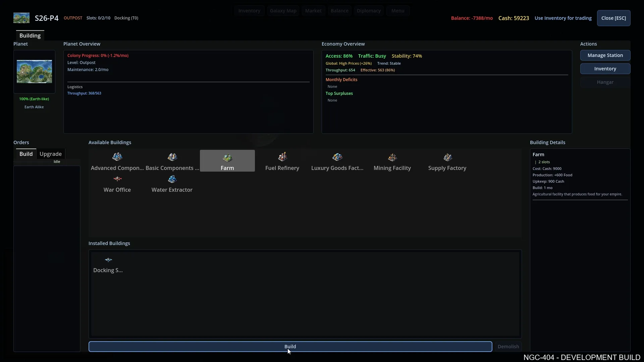Switch to the Upgrade orders tab
This screenshot has width=644, height=362.
click(51, 154)
